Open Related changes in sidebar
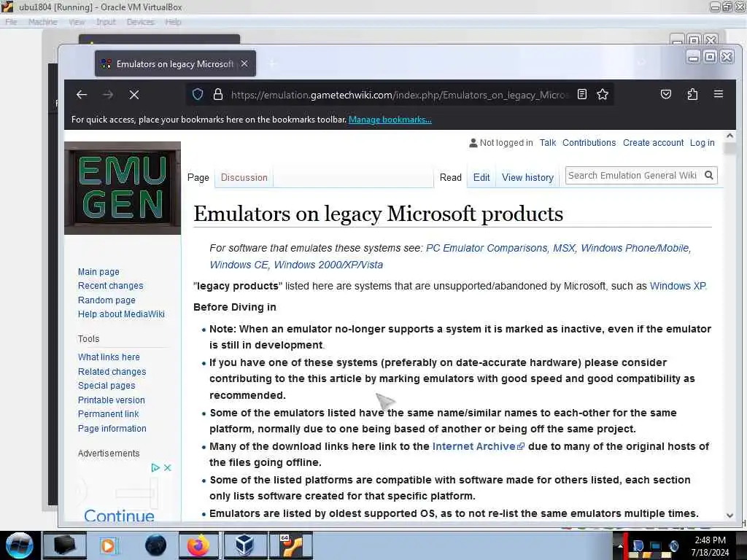 coord(112,371)
